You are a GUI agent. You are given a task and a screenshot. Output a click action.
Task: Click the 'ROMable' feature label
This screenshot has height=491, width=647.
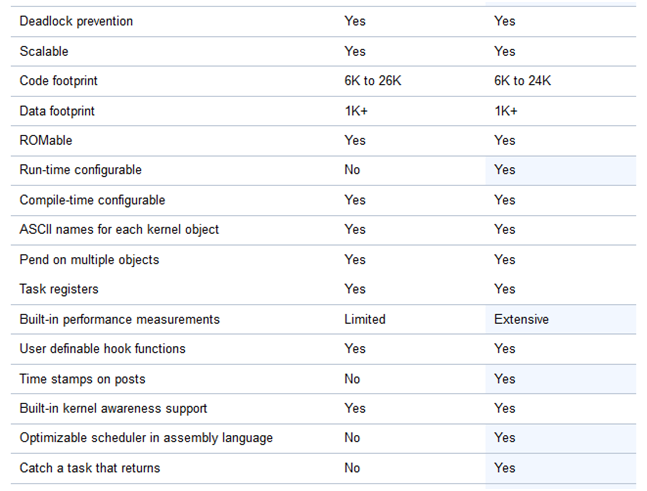tap(46, 140)
